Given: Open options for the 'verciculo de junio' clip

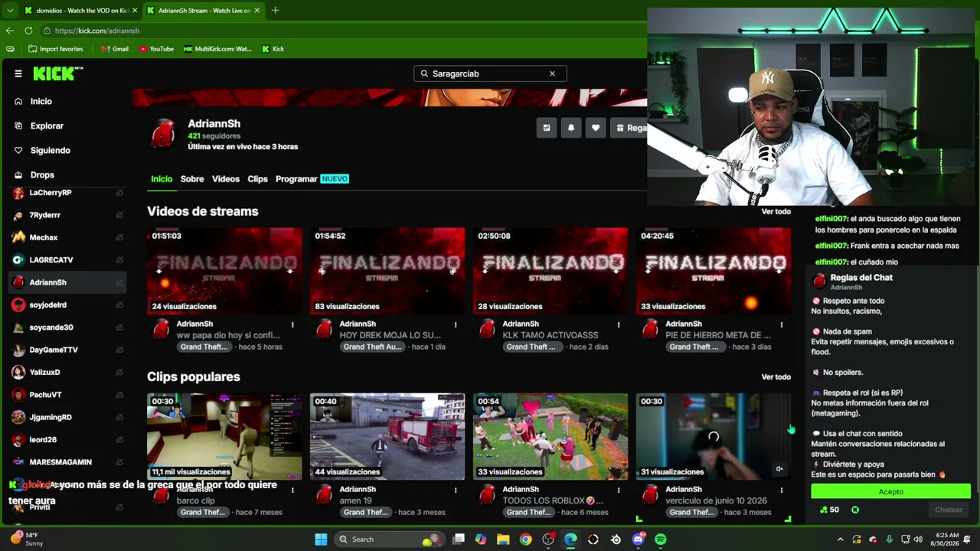Looking at the screenshot, I should click(x=782, y=490).
